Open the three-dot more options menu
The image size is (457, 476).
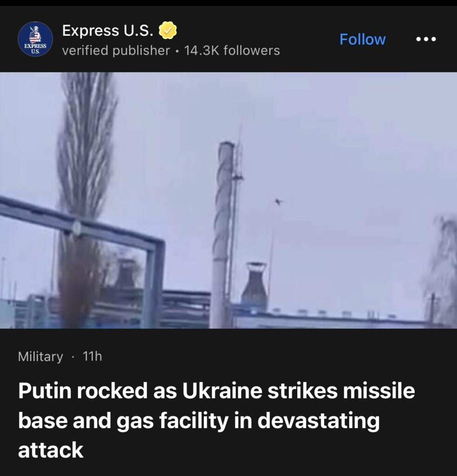(x=426, y=39)
